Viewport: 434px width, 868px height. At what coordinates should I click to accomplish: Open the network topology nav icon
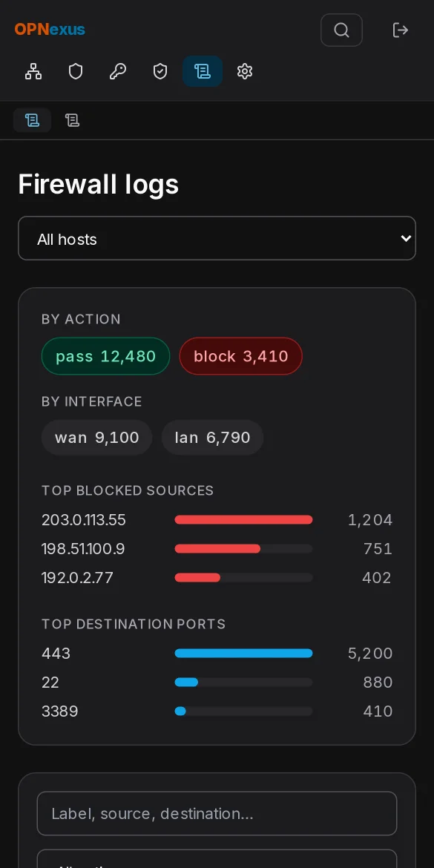point(33,71)
